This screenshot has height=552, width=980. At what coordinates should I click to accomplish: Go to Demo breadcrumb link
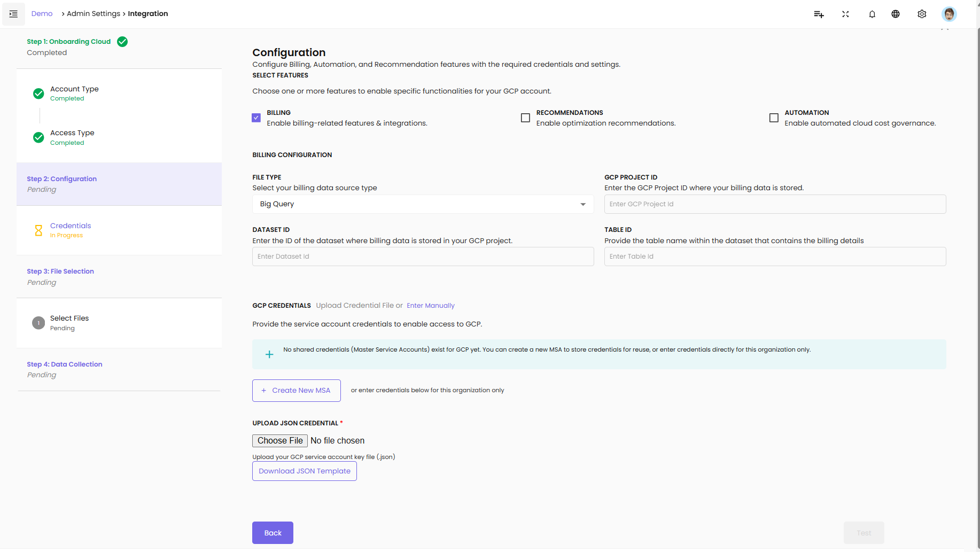[42, 14]
